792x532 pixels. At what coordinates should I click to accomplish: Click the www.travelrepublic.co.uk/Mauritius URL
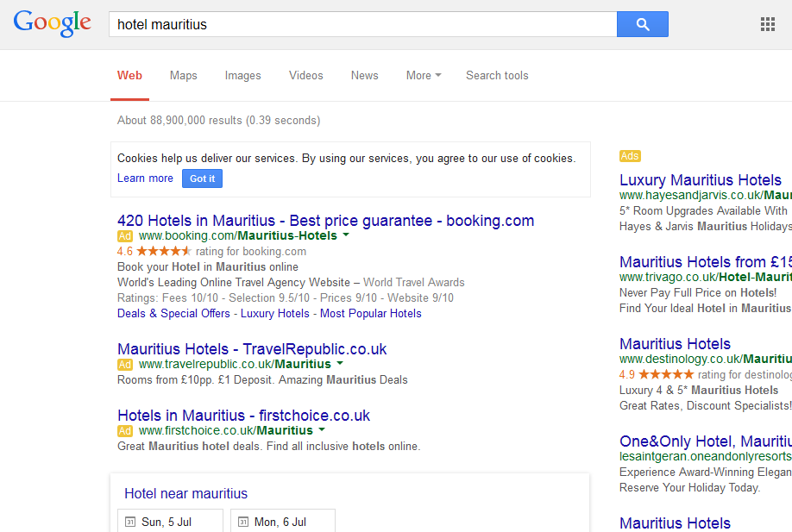235,364
